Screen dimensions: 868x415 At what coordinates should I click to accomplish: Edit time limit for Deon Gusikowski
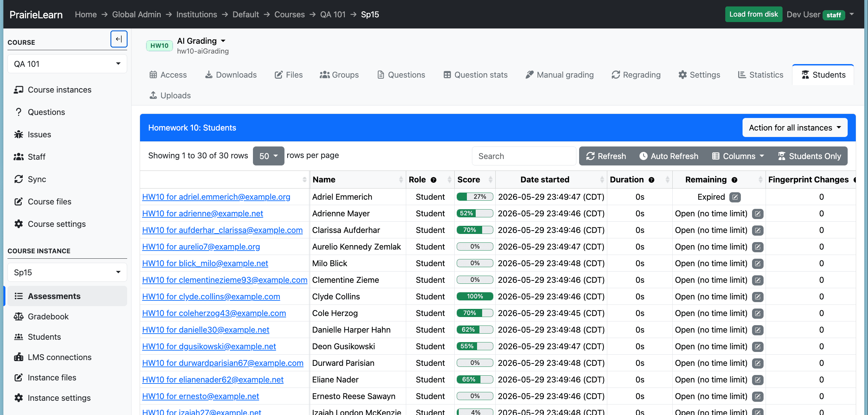point(757,347)
